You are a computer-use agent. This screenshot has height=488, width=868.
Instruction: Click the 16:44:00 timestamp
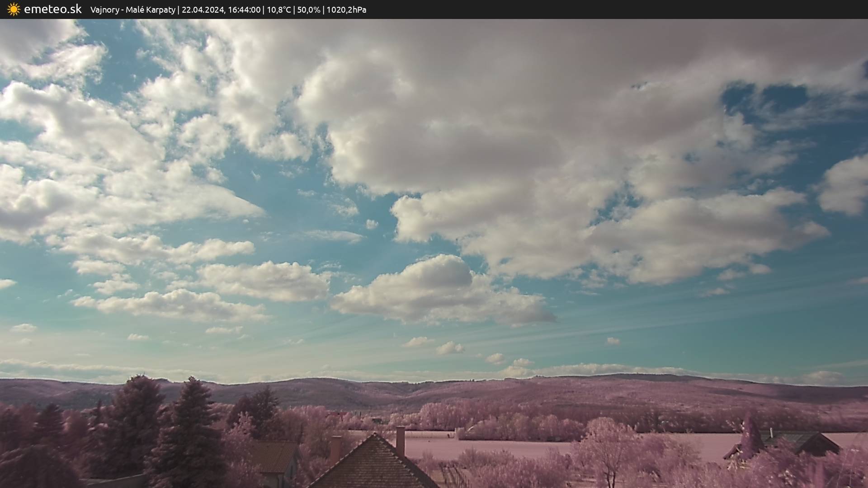[x=244, y=10]
